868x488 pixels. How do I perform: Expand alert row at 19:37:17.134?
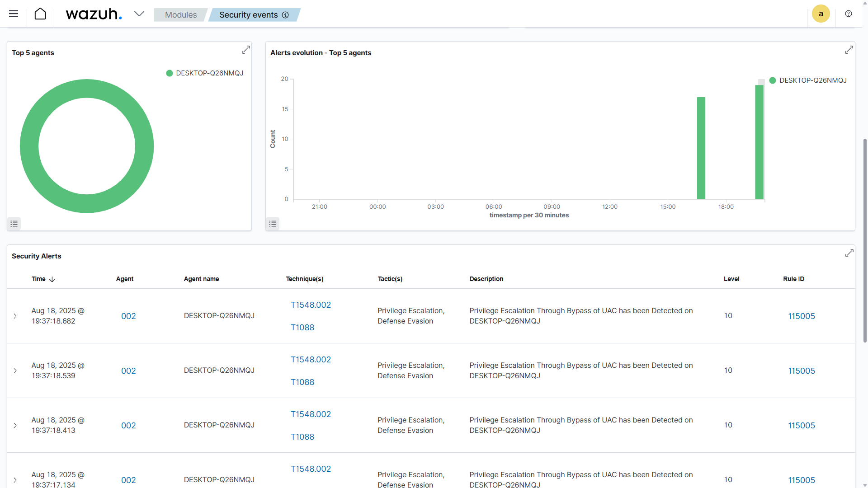pos(15,480)
